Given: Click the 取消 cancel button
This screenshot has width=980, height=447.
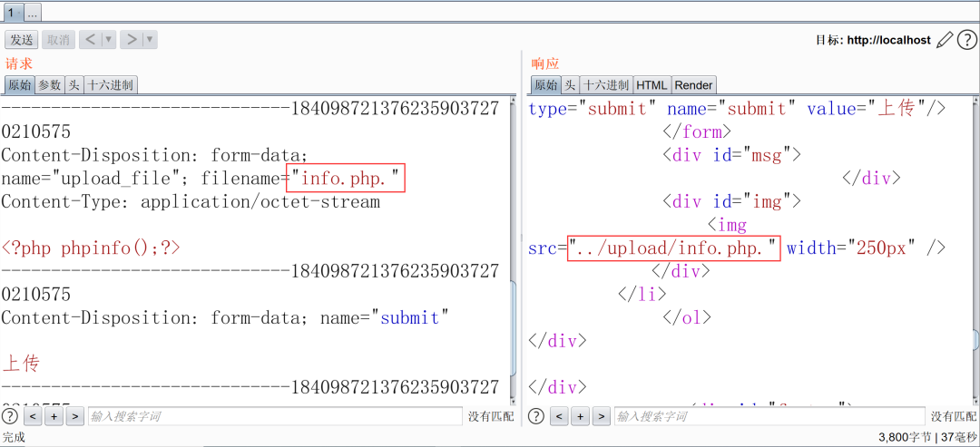Looking at the screenshot, I should tap(58, 40).
